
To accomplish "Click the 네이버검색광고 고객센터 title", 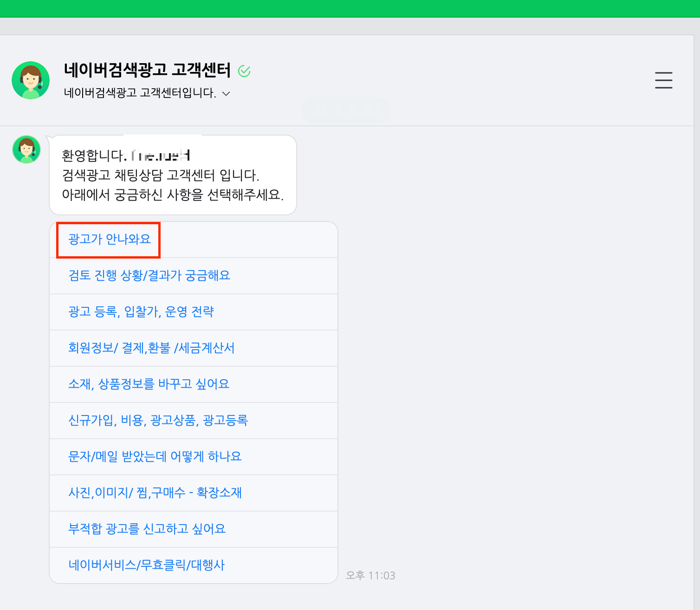I will click(x=147, y=70).
